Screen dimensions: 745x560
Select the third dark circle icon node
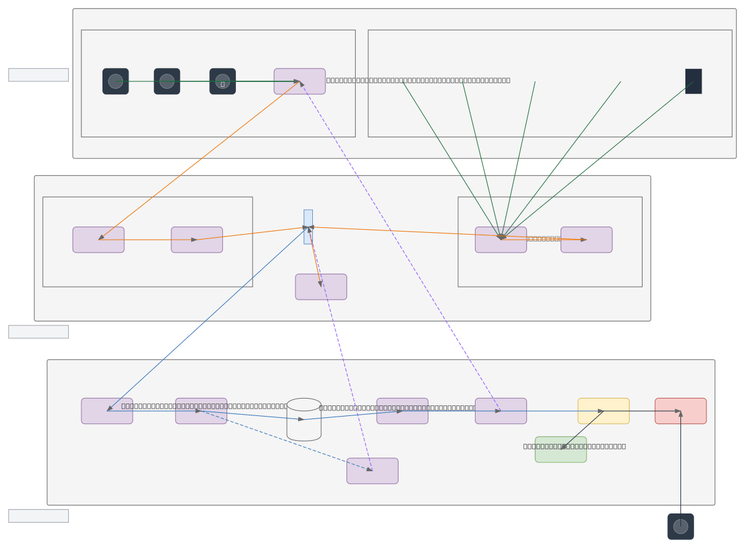click(x=222, y=81)
